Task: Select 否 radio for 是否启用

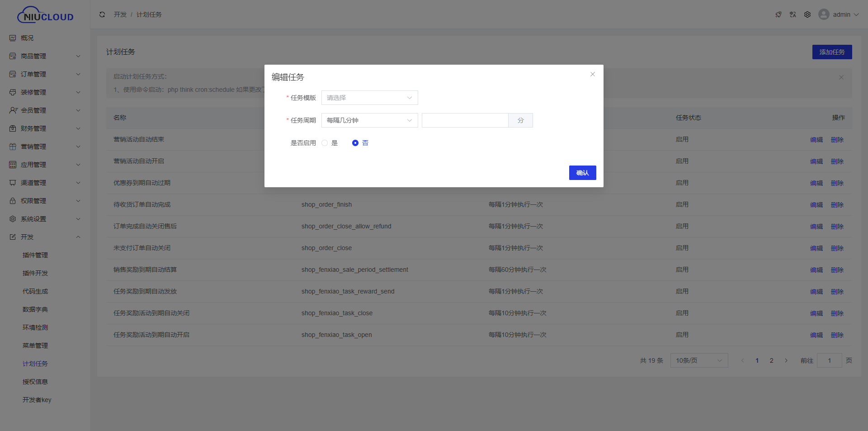Action: 355,143
